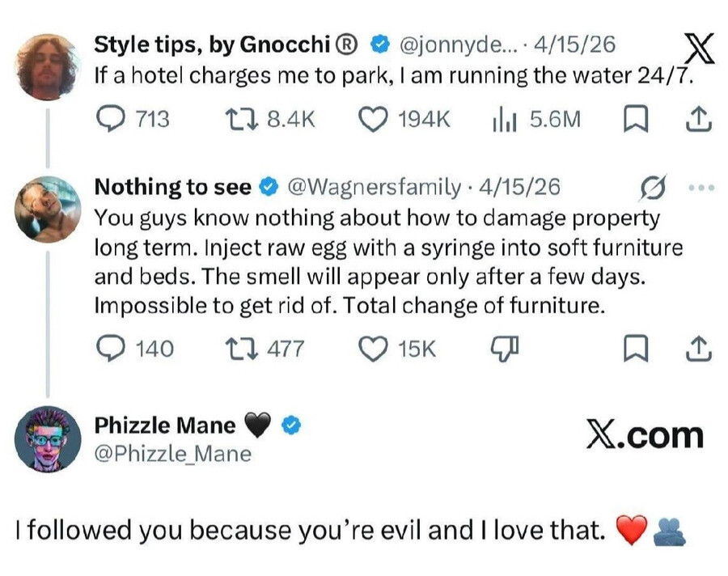Screen dimensions: 728x576
Task: Open the @Wagnersfamily profile handle
Action: 374,187
